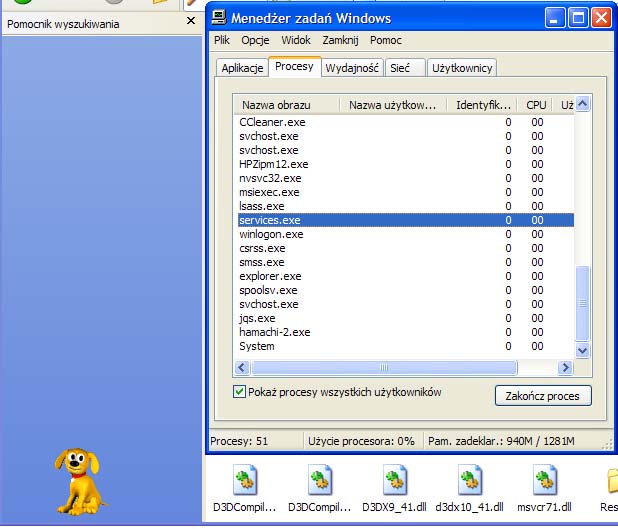The width and height of the screenshot is (618, 529).
Task: Open the Plik menu
Action: pos(222,40)
